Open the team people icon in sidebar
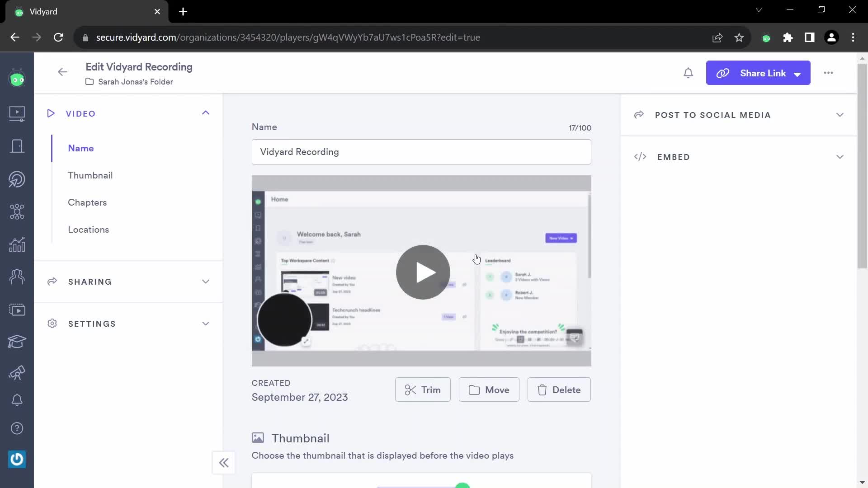 point(17,277)
